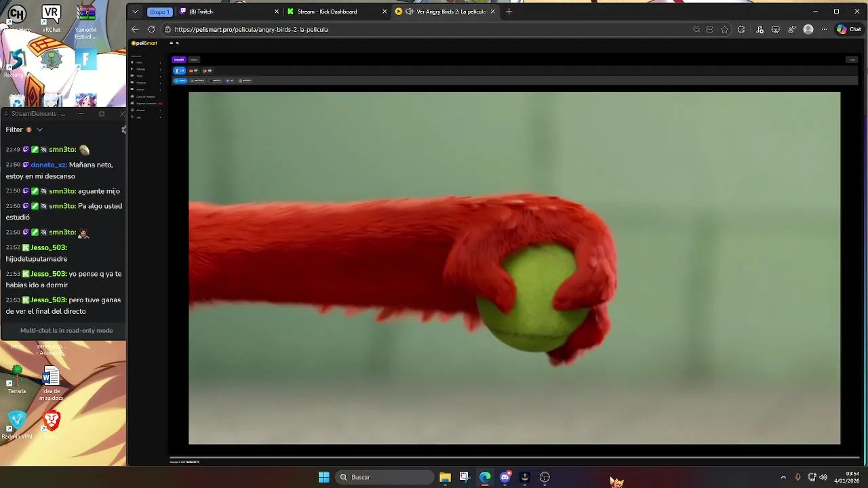868x488 pixels.
Task: Expand the Inicio sidebar item
Action: click(146, 62)
